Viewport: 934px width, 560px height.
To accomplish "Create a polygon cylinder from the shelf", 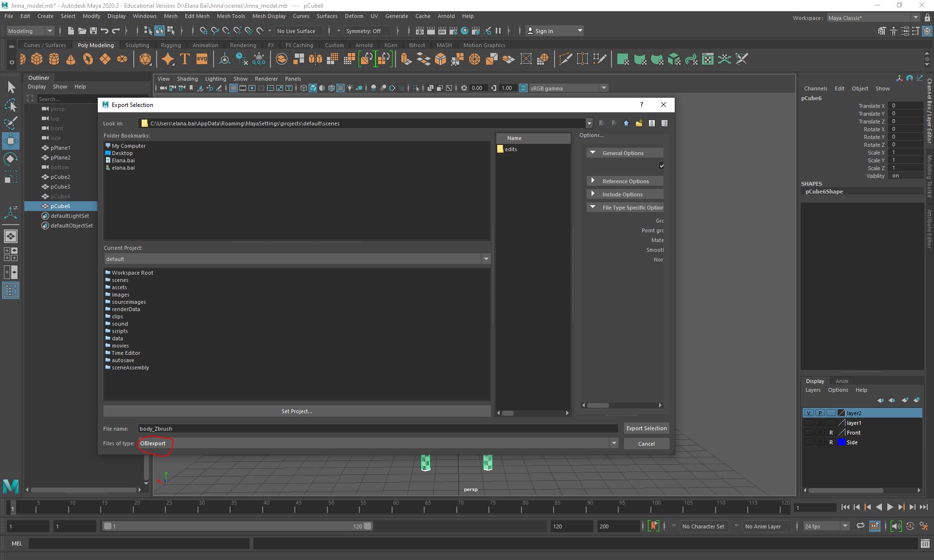I will click(x=54, y=59).
